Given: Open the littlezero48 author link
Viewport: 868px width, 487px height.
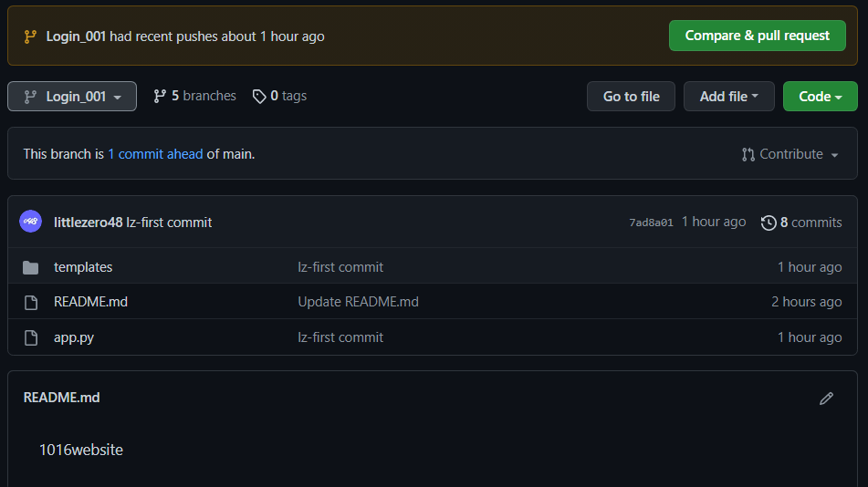Looking at the screenshot, I should coord(88,223).
